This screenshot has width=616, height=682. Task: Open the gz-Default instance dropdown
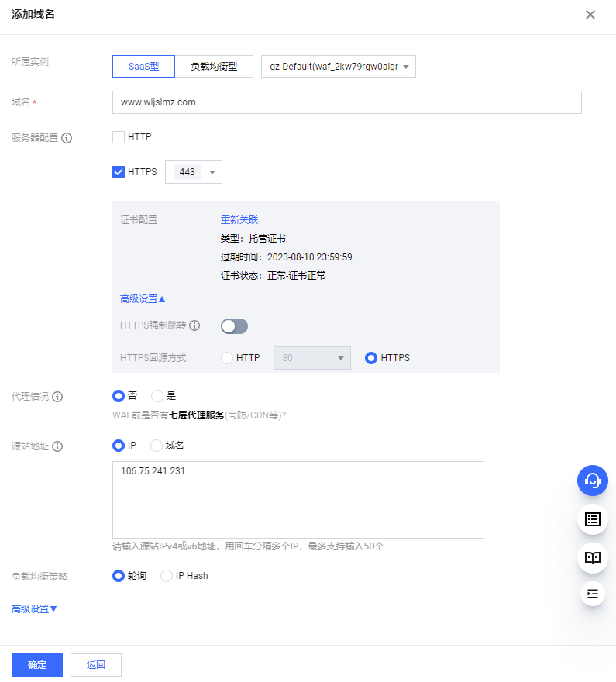(x=338, y=67)
